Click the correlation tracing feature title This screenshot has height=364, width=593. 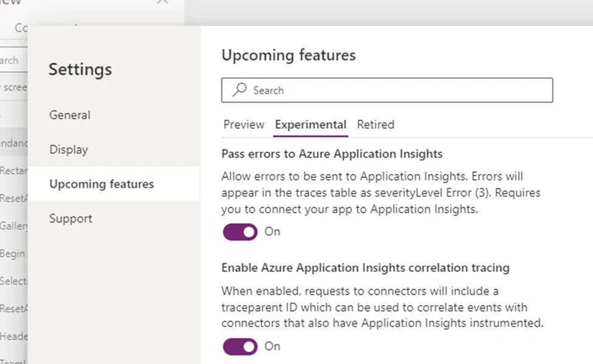365,267
